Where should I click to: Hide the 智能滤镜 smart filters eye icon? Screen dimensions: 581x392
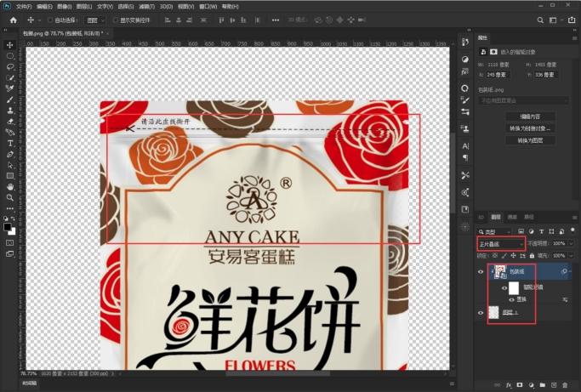coord(504,287)
